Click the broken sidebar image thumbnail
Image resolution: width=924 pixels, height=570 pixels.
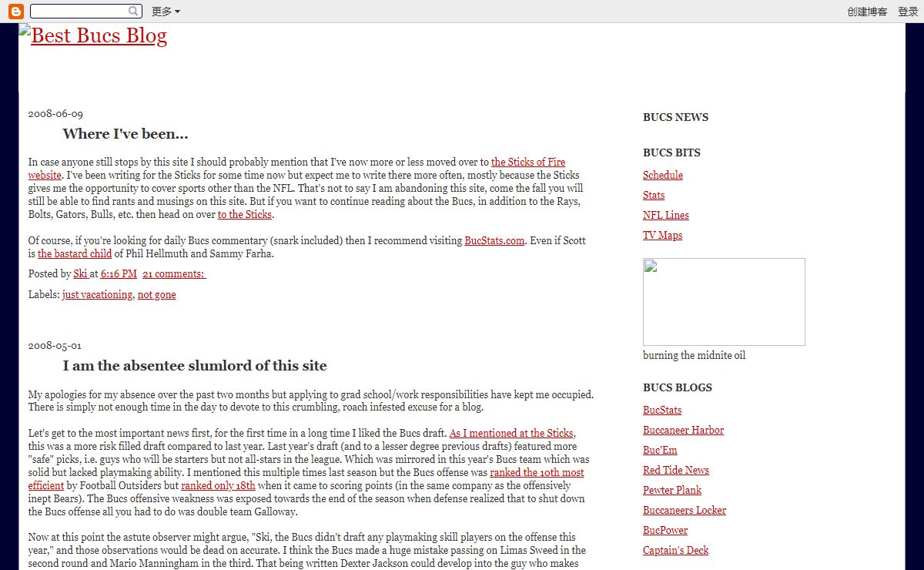point(724,302)
